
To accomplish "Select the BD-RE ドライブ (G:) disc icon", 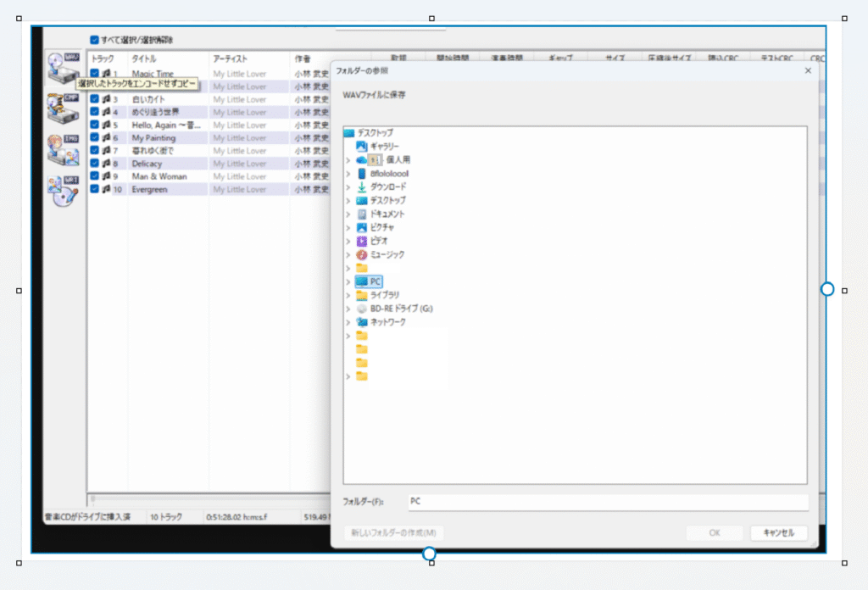I will 362,309.
